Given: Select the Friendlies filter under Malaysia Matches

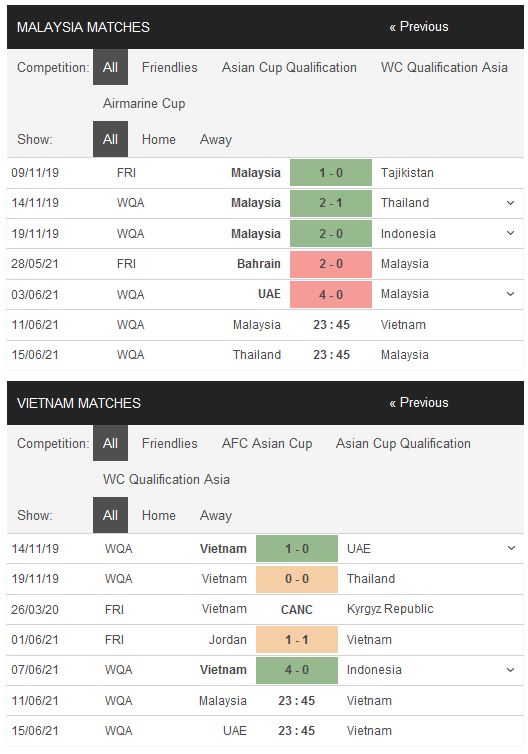Looking at the screenshot, I should pos(169,67).
